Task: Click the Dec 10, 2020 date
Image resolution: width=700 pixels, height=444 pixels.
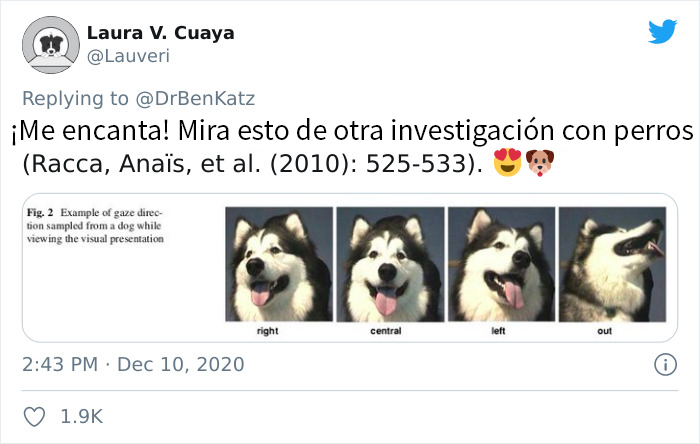Action: pyautogui.click(x=180, y=365)
